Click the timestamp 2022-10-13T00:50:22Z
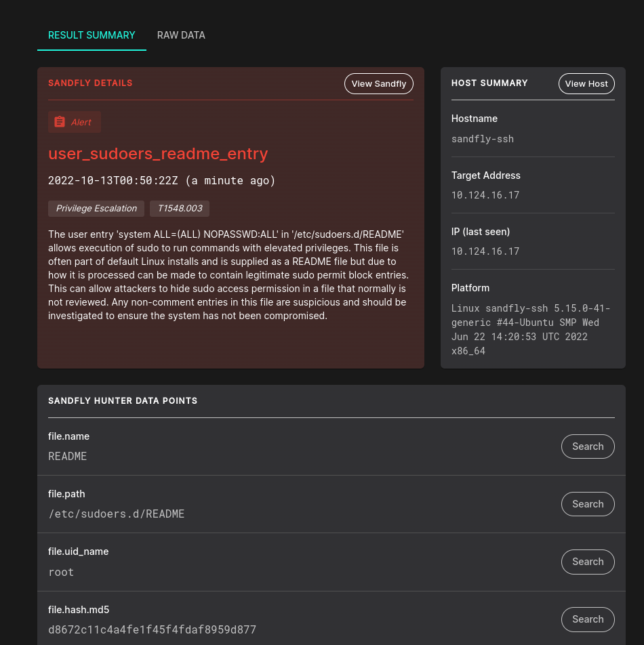This screenshot has width=644, height=645. coord(113,181)
